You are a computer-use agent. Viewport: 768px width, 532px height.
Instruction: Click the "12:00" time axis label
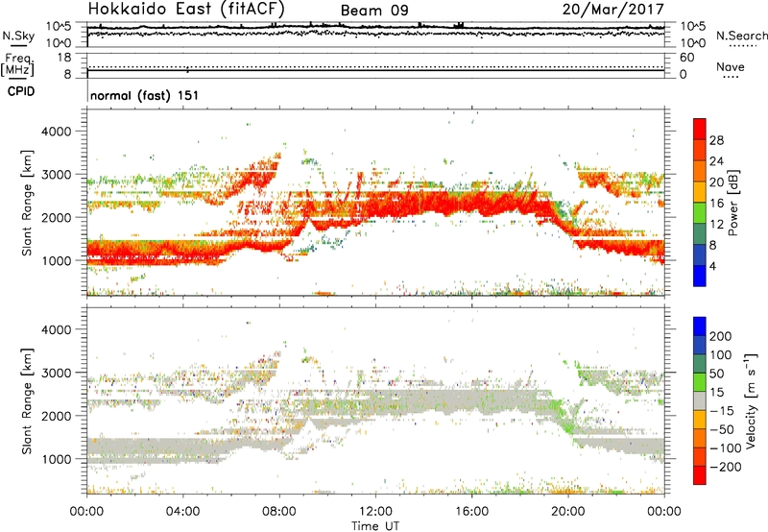point(375,512)
